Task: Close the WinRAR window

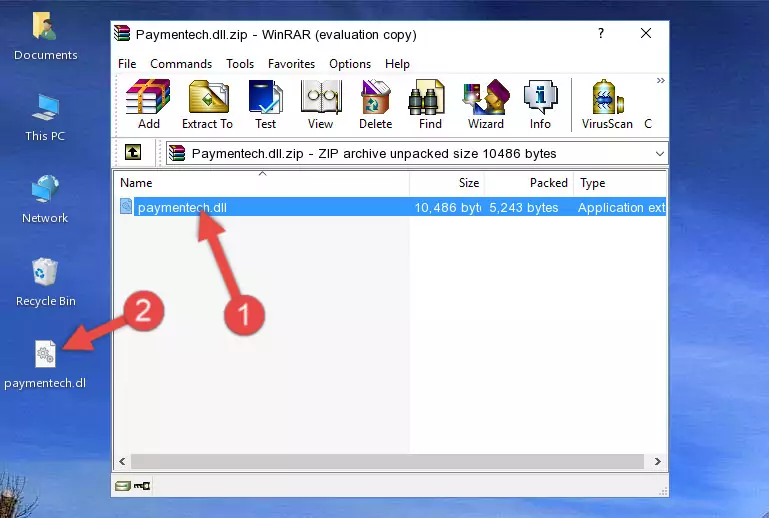Action: tap(646, 33)
